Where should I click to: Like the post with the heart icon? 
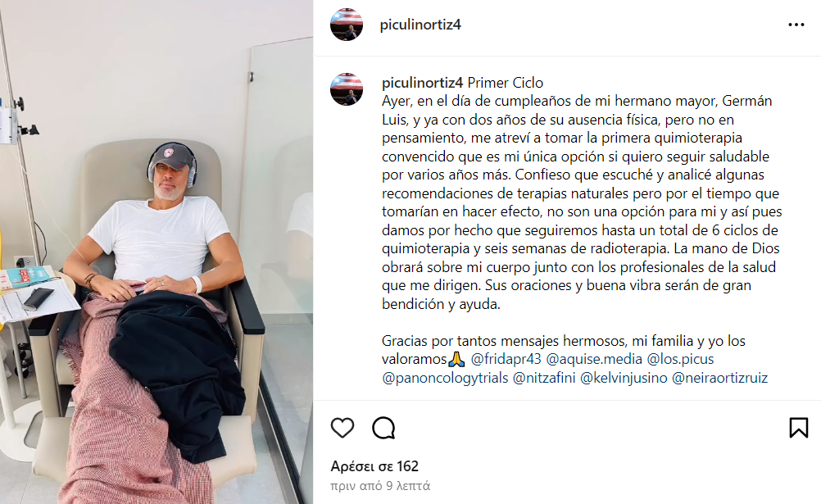coord(342,428)
